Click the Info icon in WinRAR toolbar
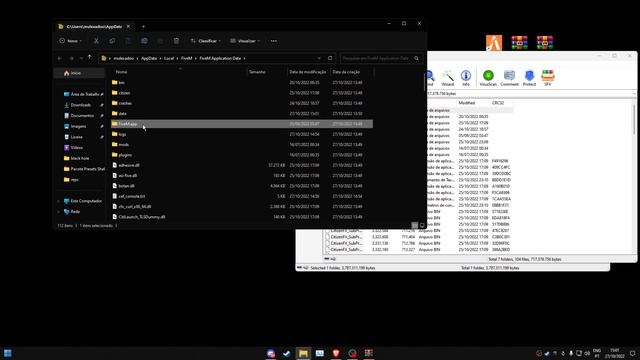 pyautogui.click(x=466, y=78)
